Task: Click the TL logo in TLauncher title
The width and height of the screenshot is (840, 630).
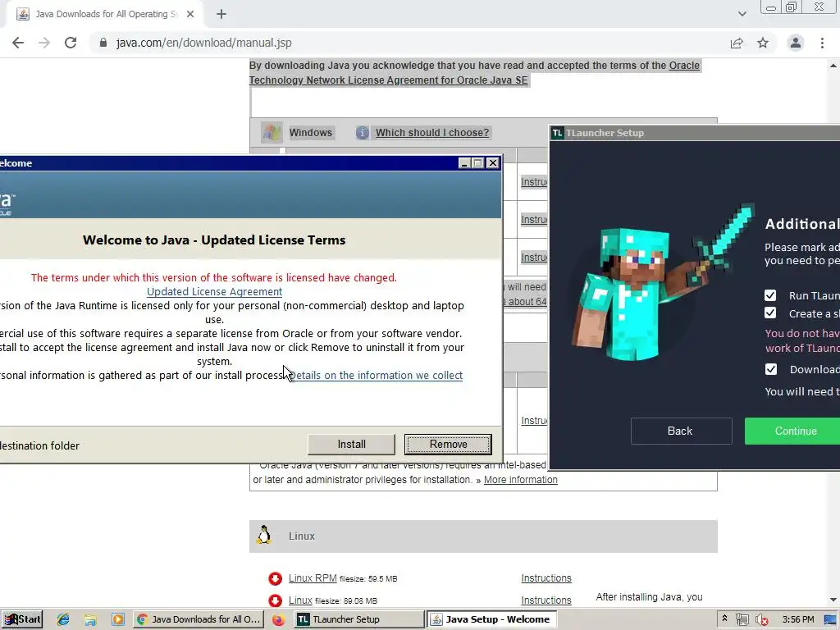Action: click(558, 133)
